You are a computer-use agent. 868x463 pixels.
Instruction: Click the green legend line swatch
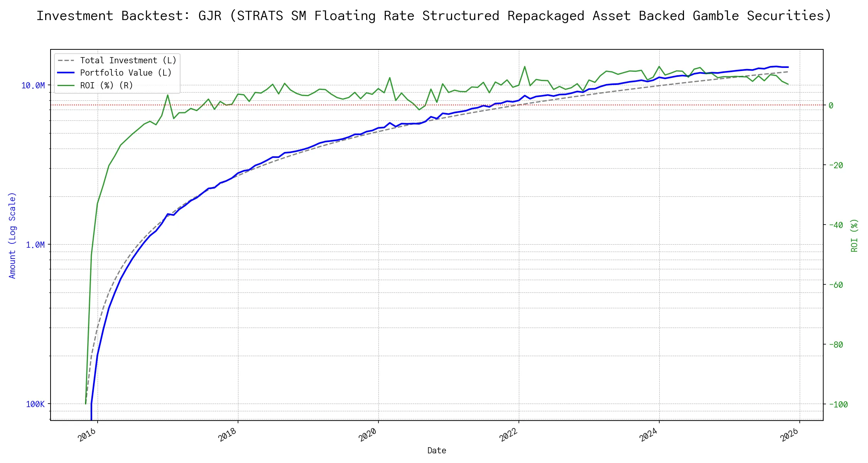point(66,86)
